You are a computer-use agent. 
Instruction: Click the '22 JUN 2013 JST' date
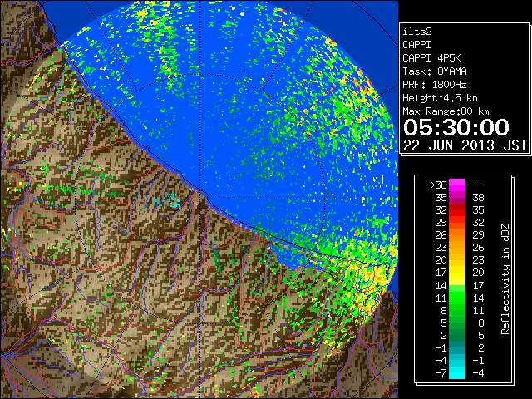click(465, 145)
